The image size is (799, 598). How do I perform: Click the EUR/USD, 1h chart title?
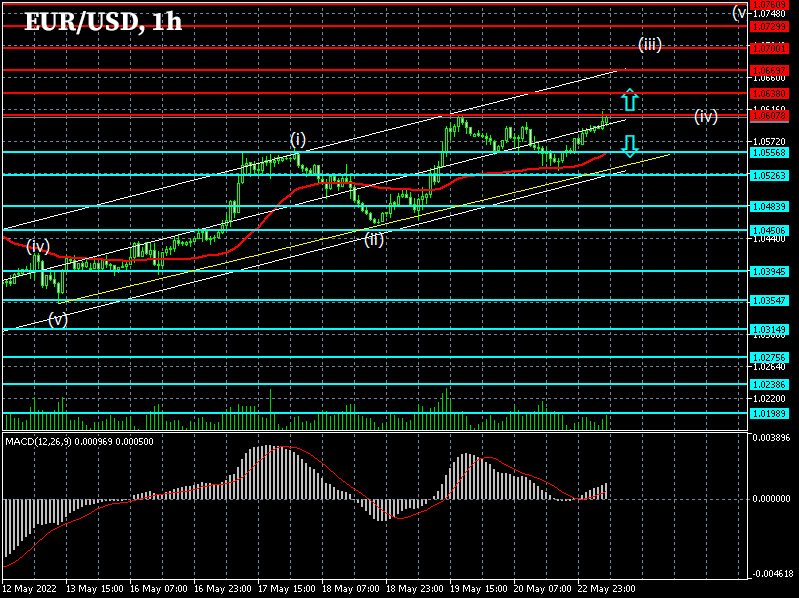tap(103, 22)
